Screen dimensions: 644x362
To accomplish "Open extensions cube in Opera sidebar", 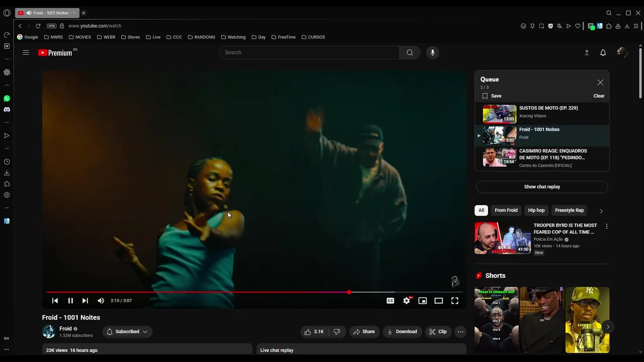I will pos(7,184).
